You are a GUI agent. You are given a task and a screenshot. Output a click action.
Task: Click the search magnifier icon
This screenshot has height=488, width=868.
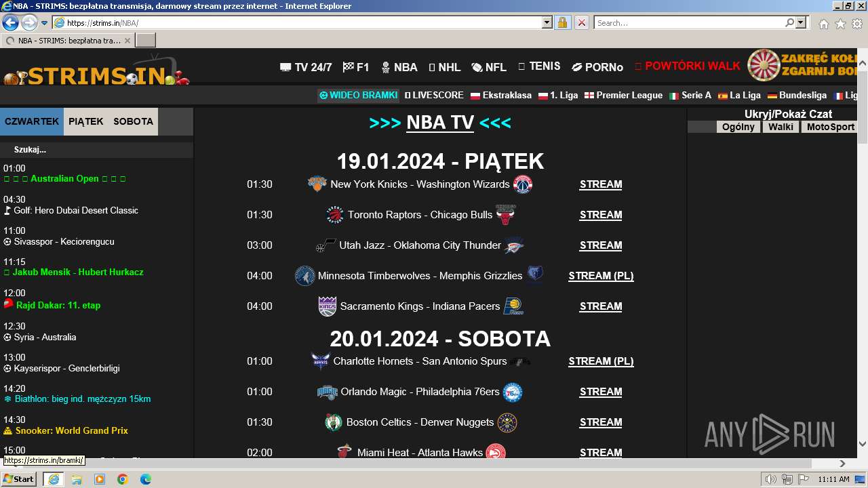[x=789, y=22]
